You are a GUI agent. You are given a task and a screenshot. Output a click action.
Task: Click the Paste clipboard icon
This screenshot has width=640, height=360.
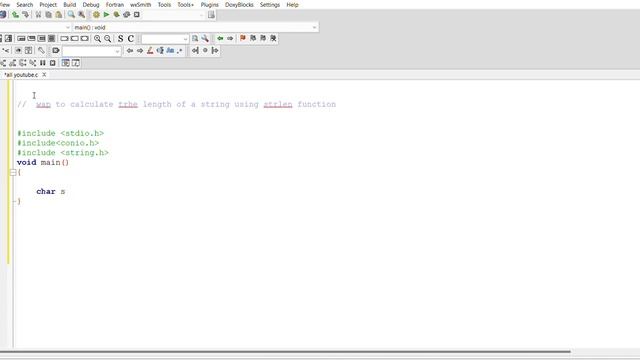pos(59,15)
